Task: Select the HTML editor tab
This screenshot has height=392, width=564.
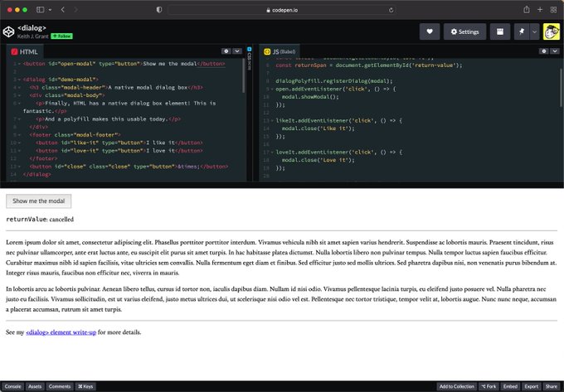Action: pos(25,51)
